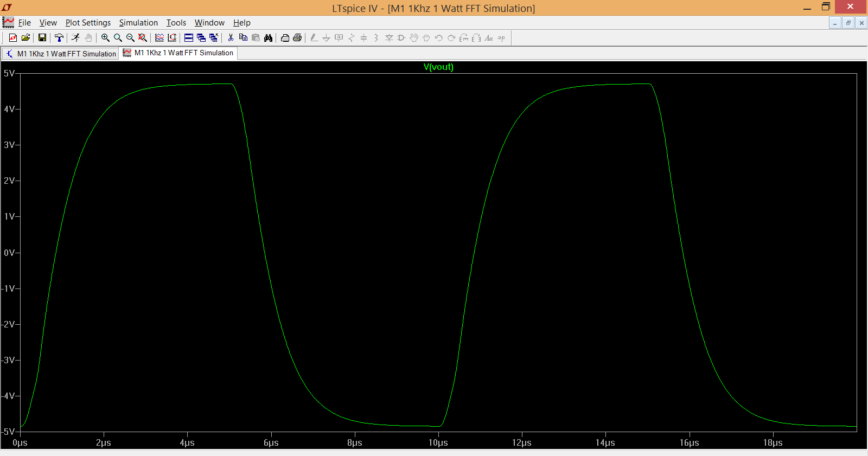
Task: Click the Paste clipboard icon
Action: (256, 38)
